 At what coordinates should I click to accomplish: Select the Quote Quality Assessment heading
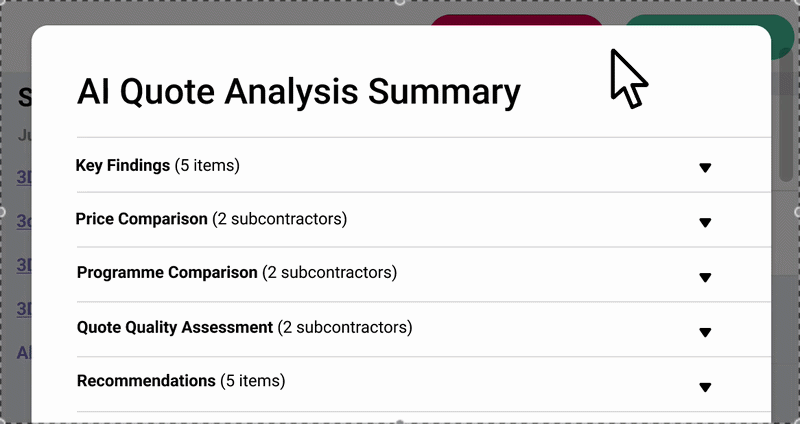175,327
